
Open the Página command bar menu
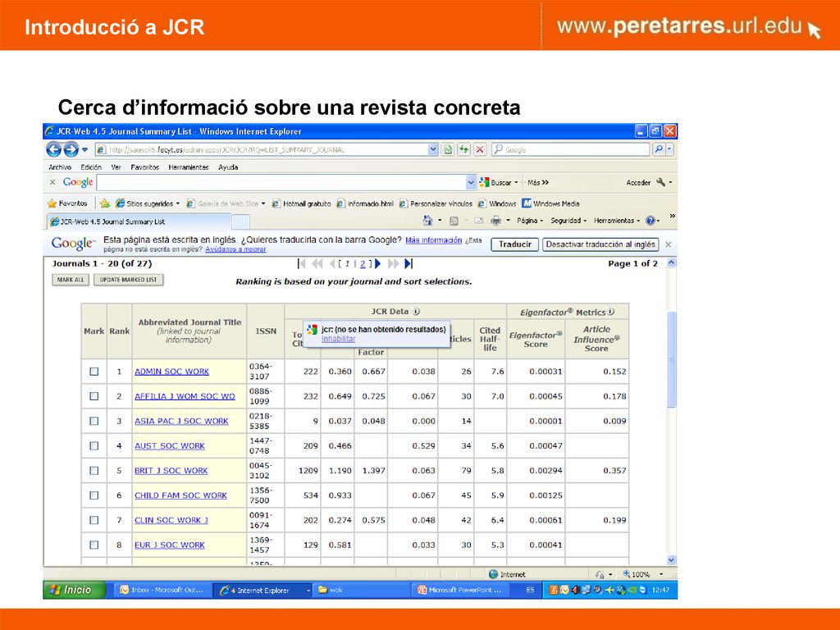(x=530, y=220)
